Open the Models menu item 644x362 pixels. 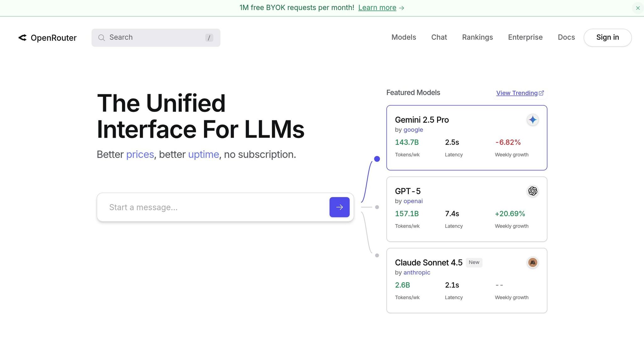coord(403,37)
